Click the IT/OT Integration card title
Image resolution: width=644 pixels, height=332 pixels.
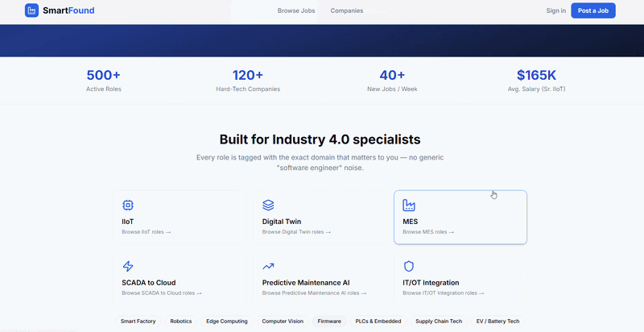(x=431, y=283)
